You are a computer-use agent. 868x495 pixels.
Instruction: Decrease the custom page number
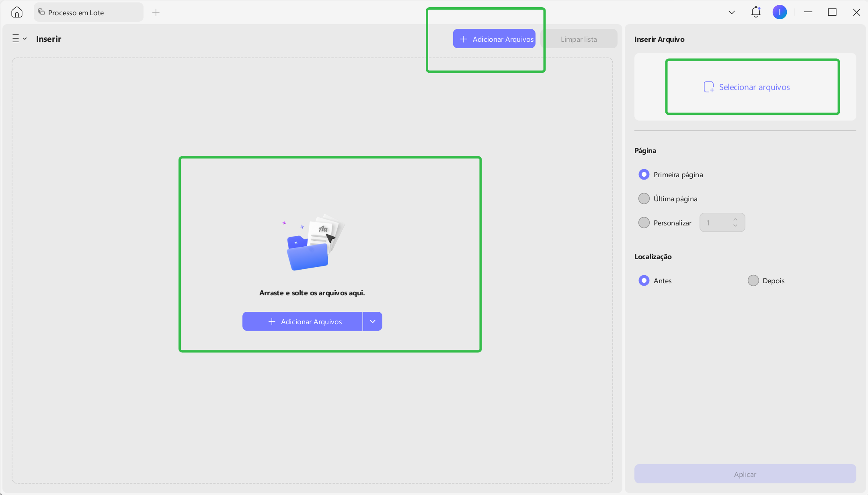coord(735,226)
